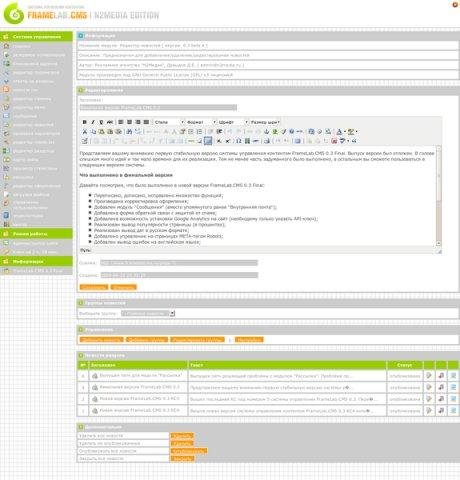Select the Финальная версия FrameLab.CMS 0.3 title

(140, 387)
